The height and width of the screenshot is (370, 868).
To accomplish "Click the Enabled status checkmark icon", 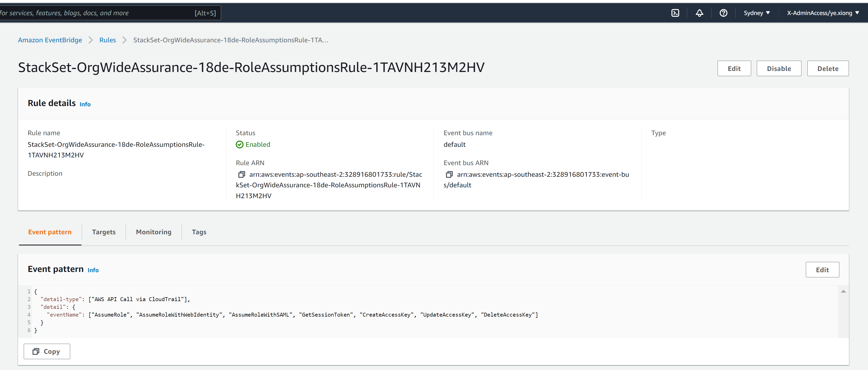I will 239,144.
